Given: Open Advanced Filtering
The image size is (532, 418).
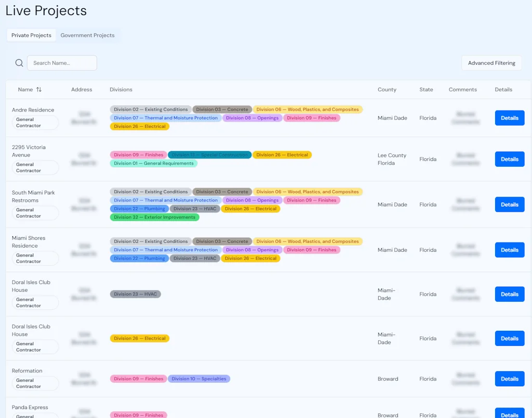Looking at the screenshot, I should pos(491,62).
